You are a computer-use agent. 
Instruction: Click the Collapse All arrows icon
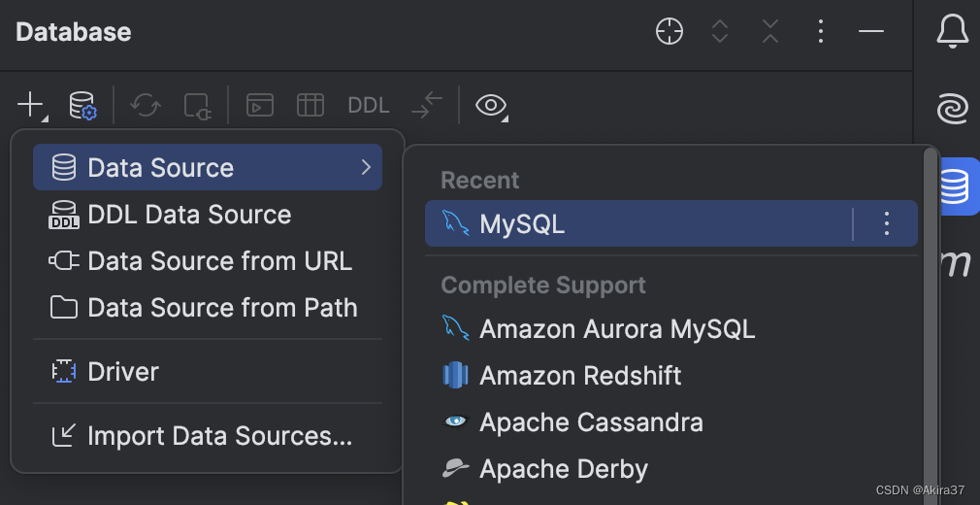pyautogui.click(x=770, y=31)
